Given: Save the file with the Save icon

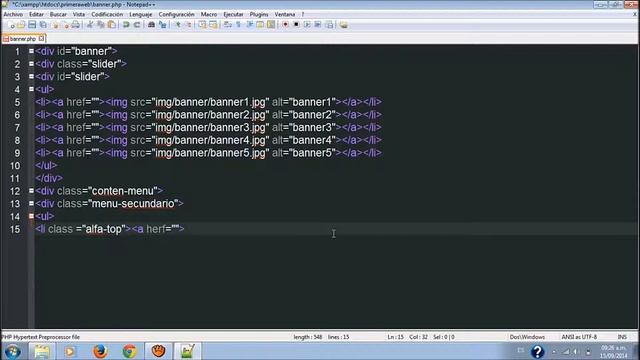Looking at the screenshot, I should 32,25.
